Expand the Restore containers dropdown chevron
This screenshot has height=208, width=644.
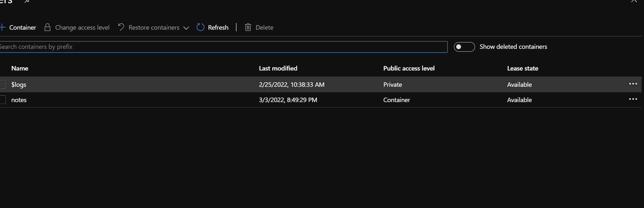point(186,28)
